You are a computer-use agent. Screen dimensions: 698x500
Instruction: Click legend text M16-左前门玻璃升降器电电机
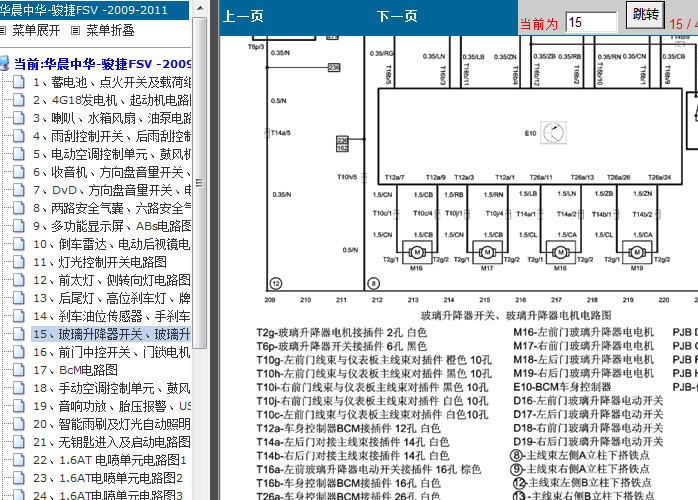point(584,332)
